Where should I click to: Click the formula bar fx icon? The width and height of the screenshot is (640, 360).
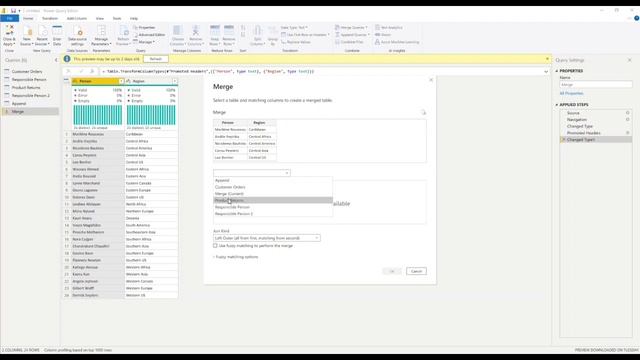92,71
